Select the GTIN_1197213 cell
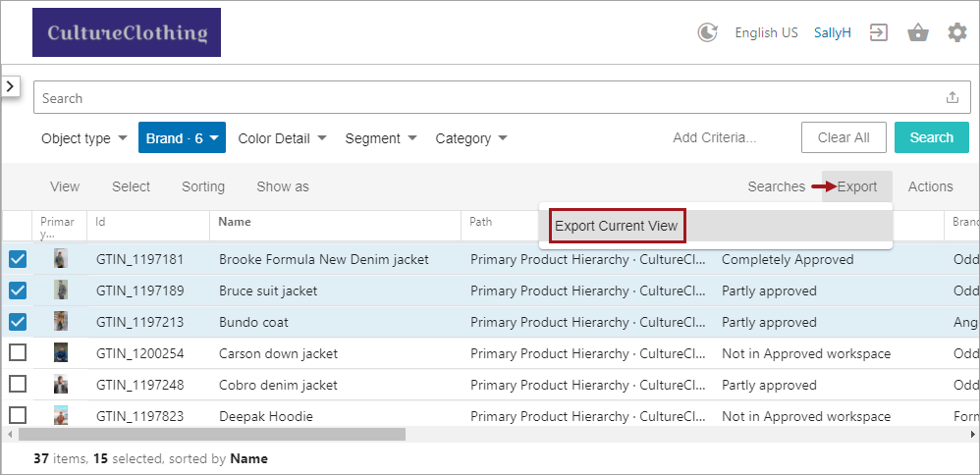The height and width of the screenshot is (475, 980). point(140,322)
